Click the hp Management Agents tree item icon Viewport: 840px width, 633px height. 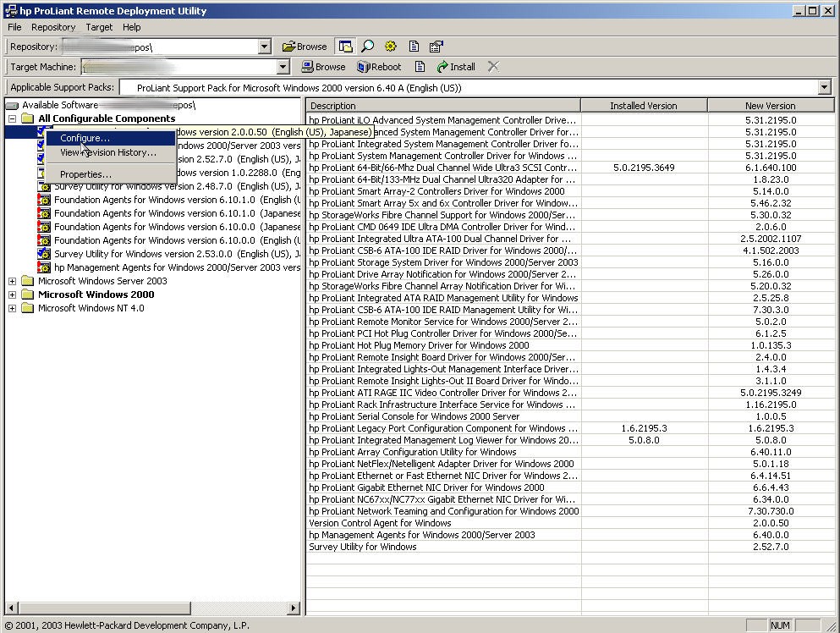[x=44, y=267]
